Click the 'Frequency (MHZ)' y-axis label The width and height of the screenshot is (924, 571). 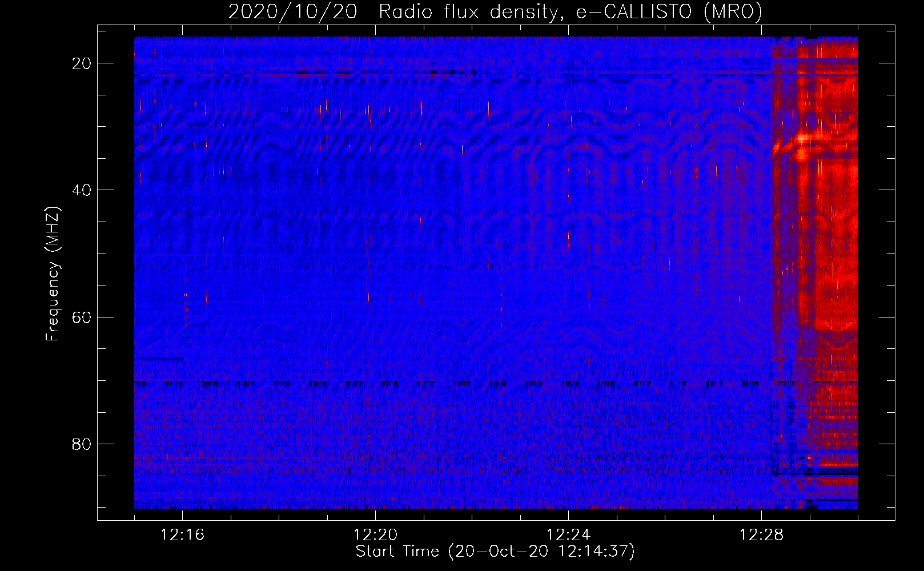pyautogui.click(x=53, y=275)
